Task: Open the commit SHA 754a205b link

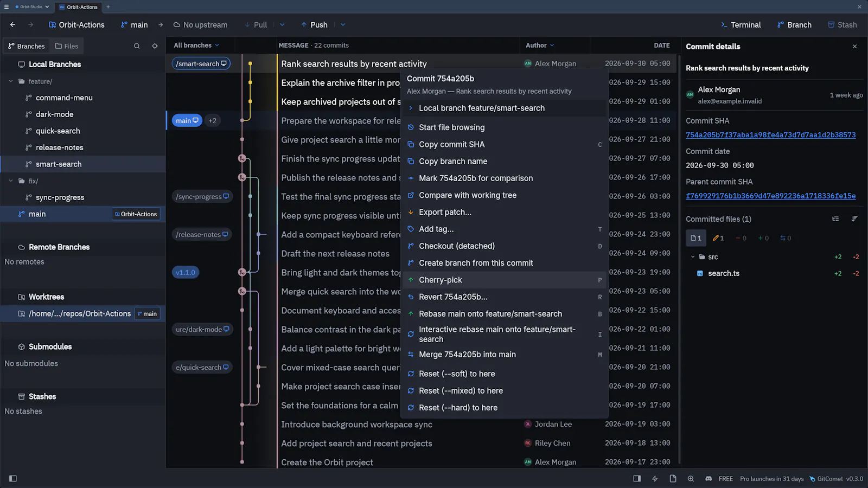Action: point(770,135)
